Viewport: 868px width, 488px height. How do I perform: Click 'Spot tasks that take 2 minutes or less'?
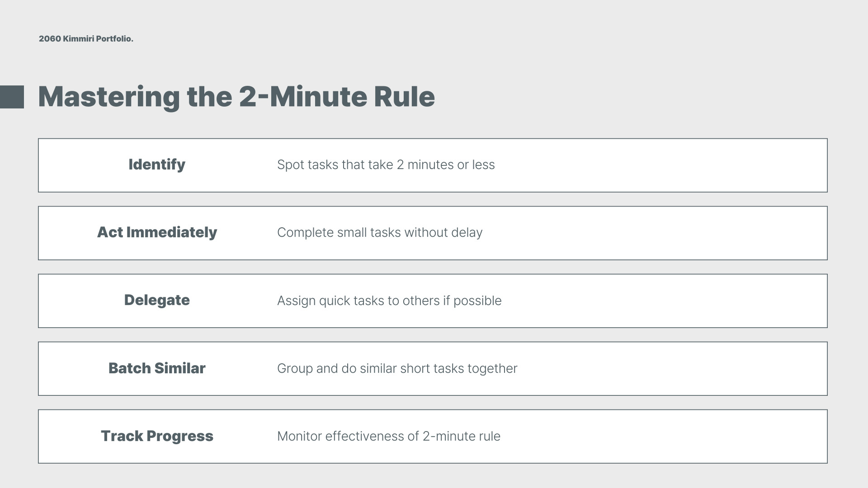(386, 165)
